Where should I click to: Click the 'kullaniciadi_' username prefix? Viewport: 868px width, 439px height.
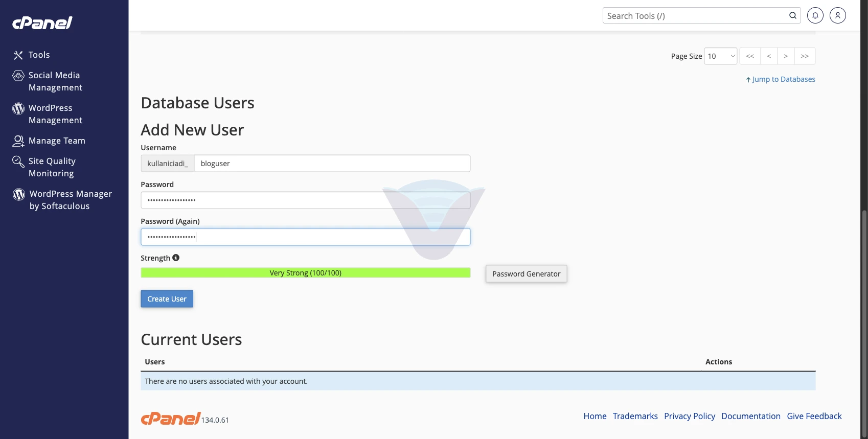[168, 164]
